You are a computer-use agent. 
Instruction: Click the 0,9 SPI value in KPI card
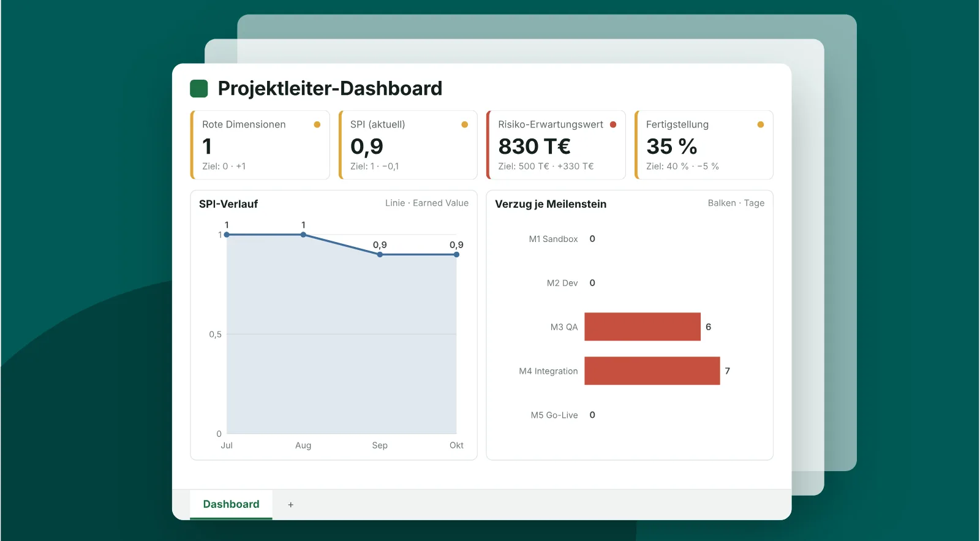click(x=367, y=147)
